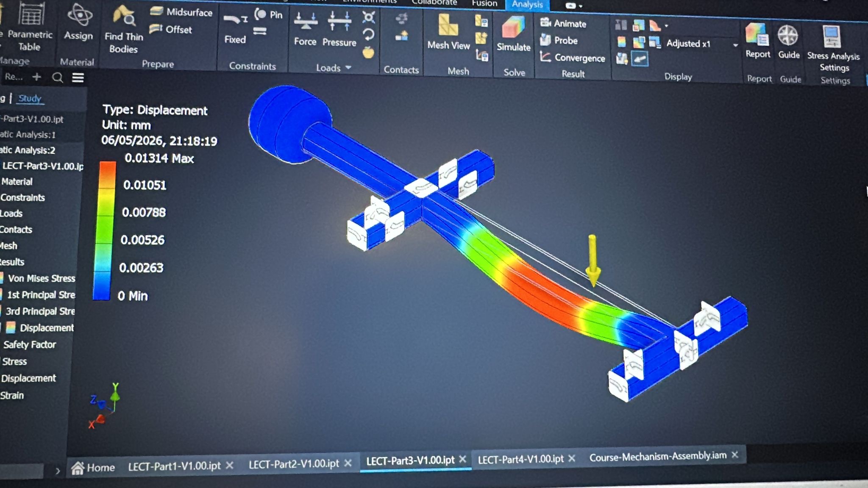Toggle Boundary Conditions display arrow icon
868x488 pixels.
click(x=640, y=59)
